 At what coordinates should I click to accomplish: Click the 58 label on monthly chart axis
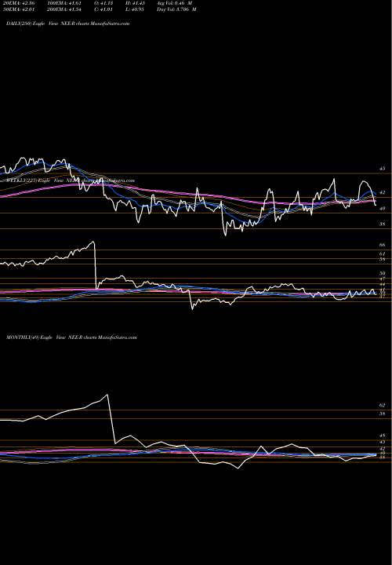click(383, 414)
